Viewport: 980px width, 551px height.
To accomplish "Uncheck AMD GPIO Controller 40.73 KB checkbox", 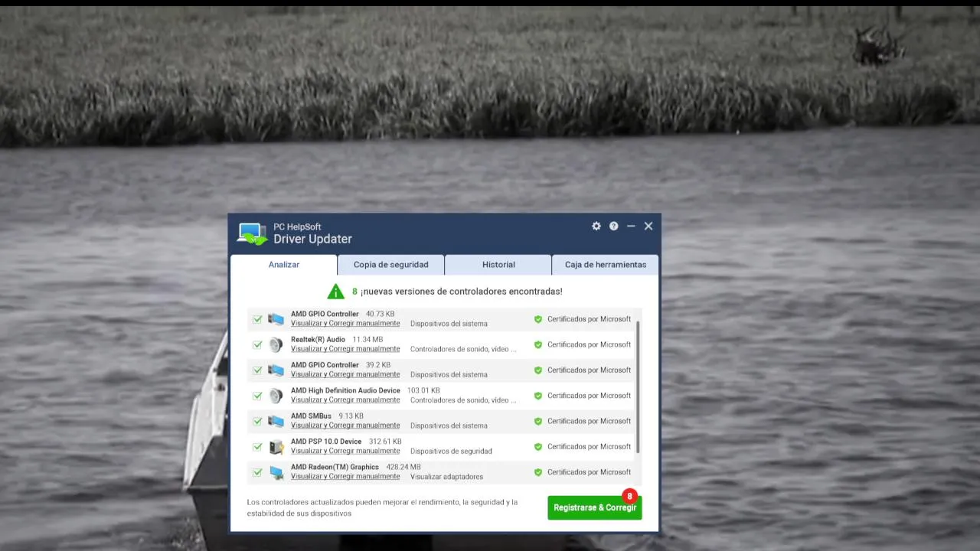I will (257, 319).
